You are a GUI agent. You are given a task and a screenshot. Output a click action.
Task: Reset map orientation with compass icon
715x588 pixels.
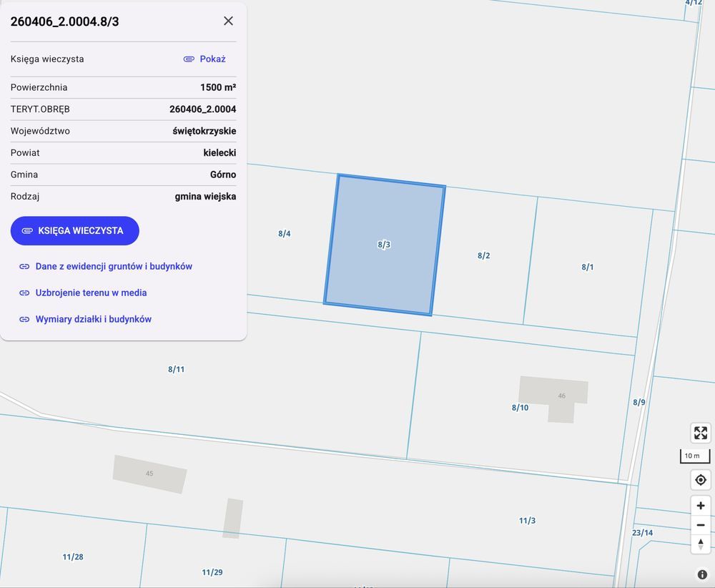click(701, 544)
